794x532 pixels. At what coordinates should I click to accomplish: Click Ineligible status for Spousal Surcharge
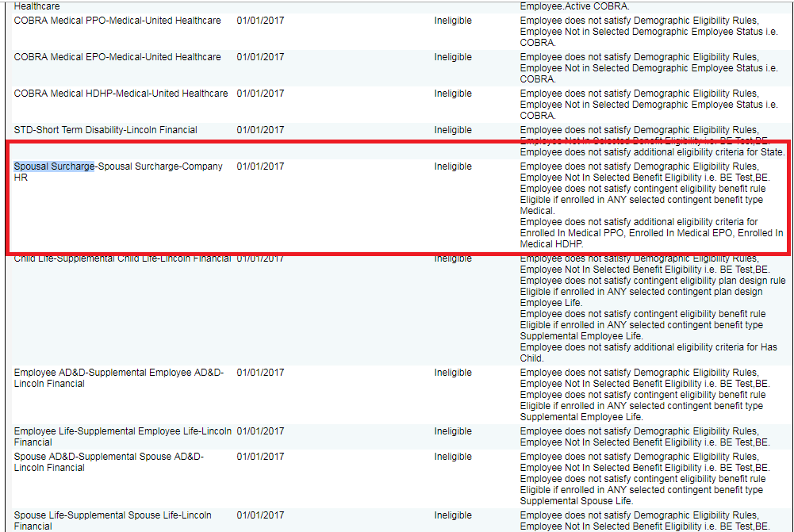click(x=453, y=166)
